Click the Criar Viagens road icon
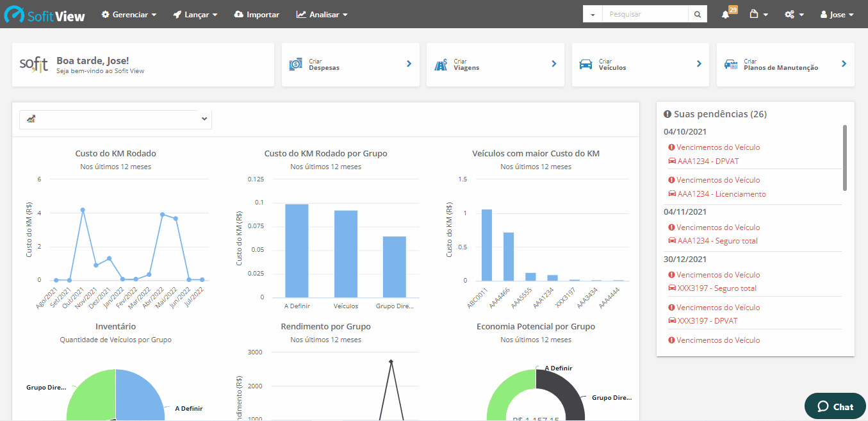Screen dimensions: 868x421 coord(441,64)
